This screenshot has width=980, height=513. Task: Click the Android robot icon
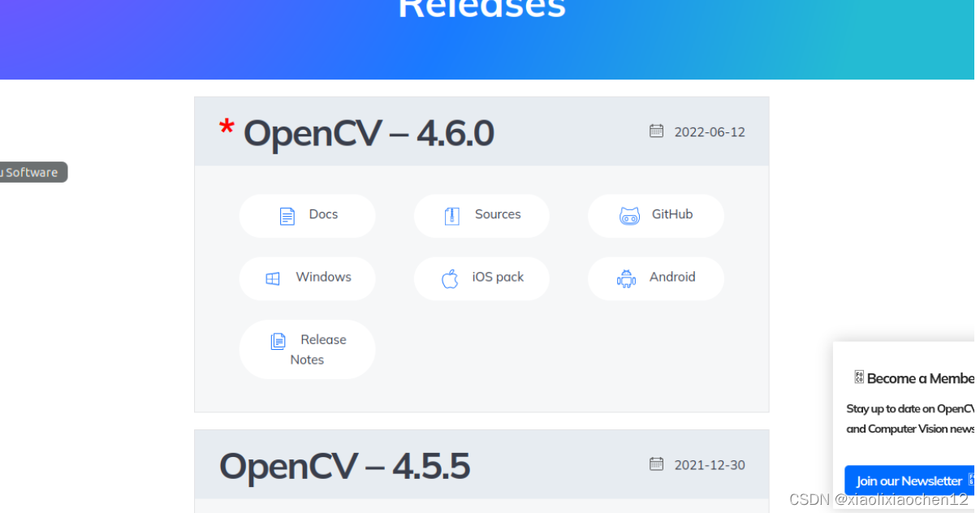(626, 278)
